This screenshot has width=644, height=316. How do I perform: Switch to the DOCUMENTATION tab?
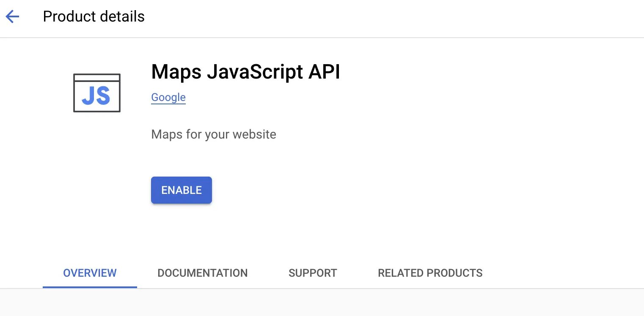click(202, 273)
